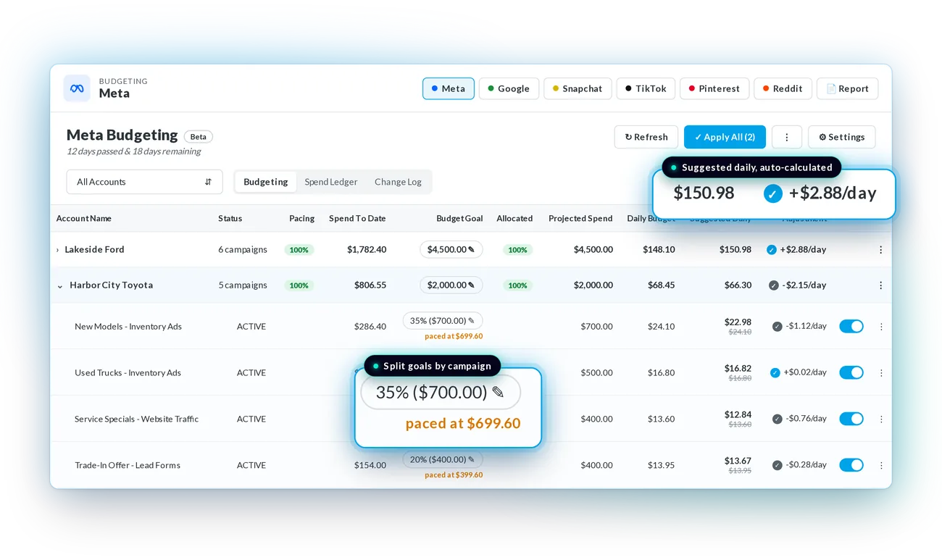The image size is (942, 560).
Task: Expand the Lakeside Ford account row
Action: tap(58, 250)
